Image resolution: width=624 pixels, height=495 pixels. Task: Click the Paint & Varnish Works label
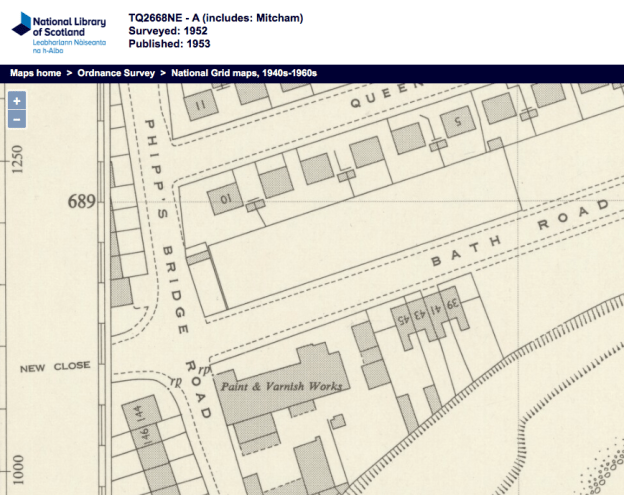(x=282, y=386)
